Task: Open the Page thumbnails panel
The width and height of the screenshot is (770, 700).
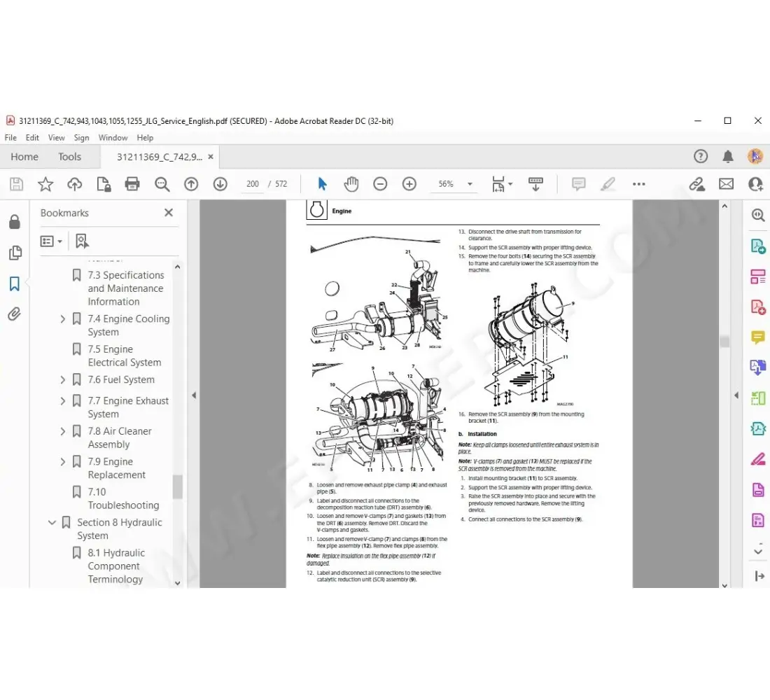Action: tap(14, 253)
